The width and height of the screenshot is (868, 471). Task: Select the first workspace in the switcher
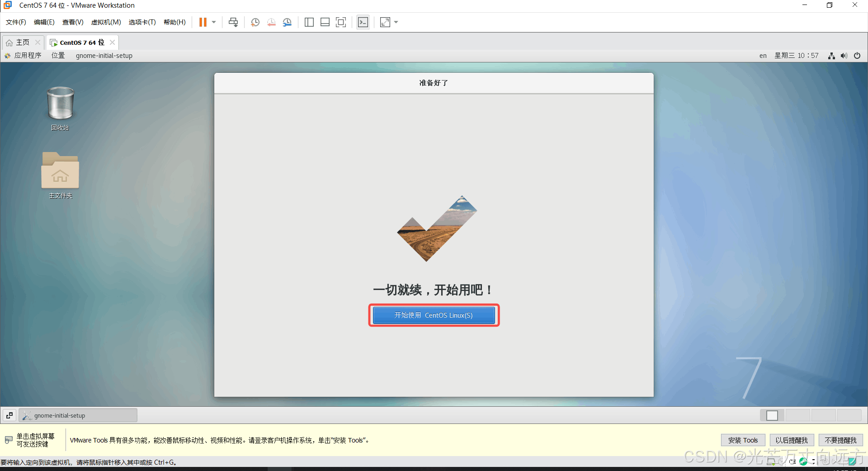(772, 415)
